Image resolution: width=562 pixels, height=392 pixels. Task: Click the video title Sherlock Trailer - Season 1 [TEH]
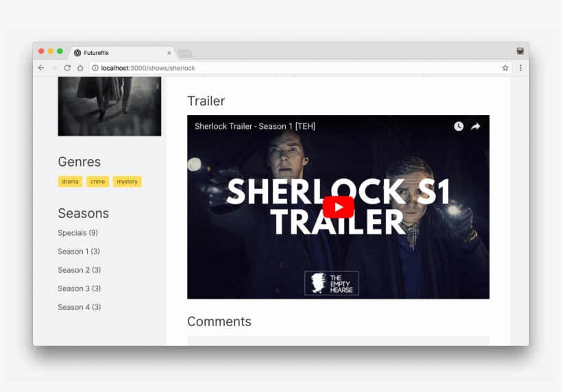pos(255,126)
